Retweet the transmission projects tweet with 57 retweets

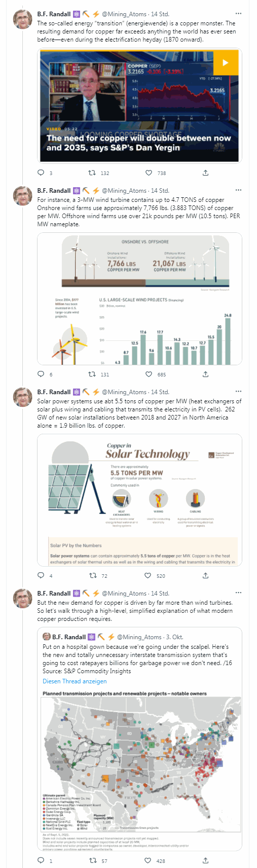pyautogui.click(x=92, y=861)
